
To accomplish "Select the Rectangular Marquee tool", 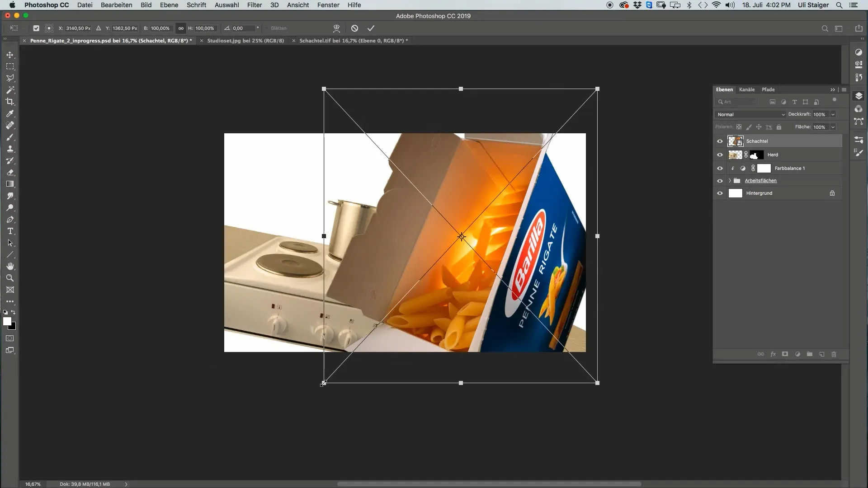I will pyautogui.click(x=10, y=66).
